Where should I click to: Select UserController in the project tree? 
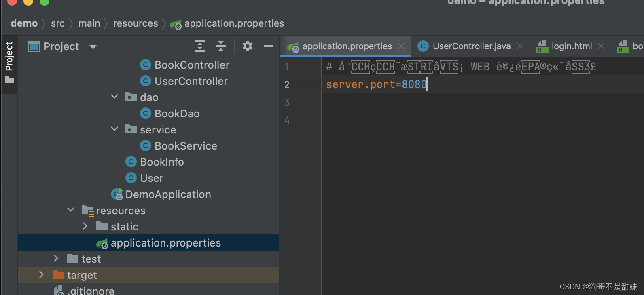[x=191, y=81]
